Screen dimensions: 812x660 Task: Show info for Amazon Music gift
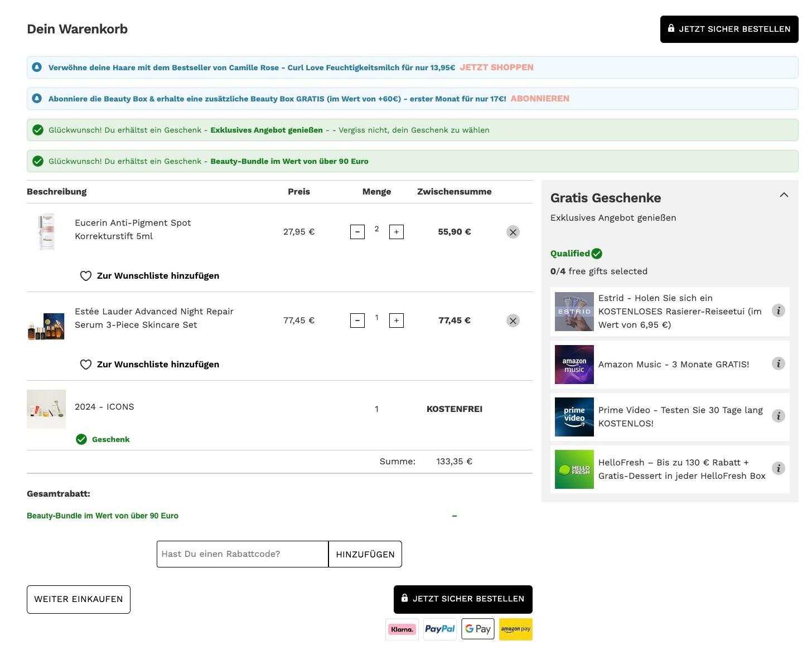click(779, 363)
